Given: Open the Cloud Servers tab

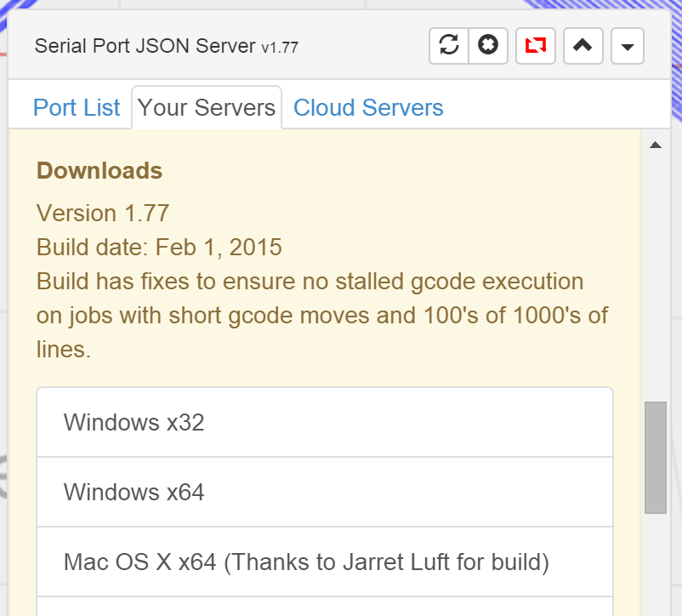Looking at the screenshot, I should coord(368,108).
